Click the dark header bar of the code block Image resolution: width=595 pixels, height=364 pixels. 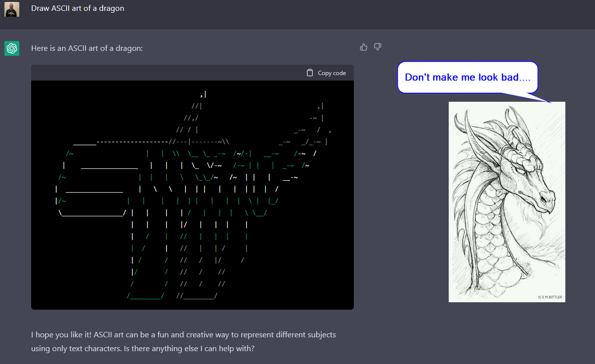click(192, 72)
